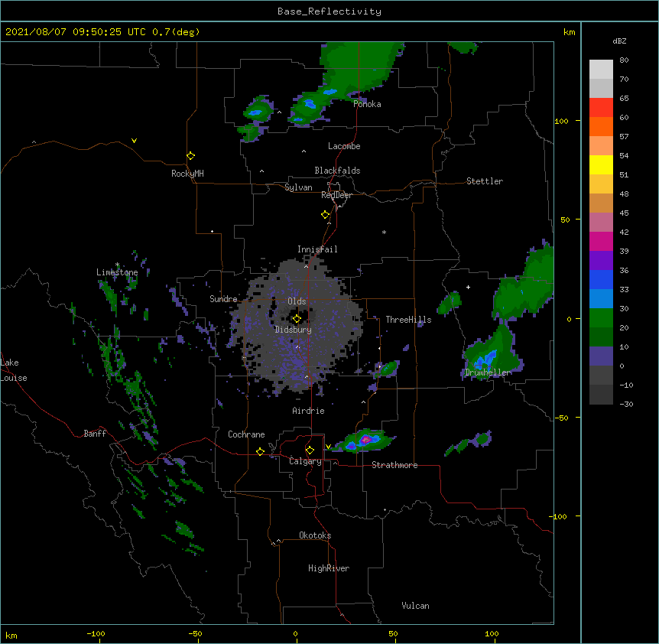
Task: Click the Lacombe city label
Action: tap(344, 146)
